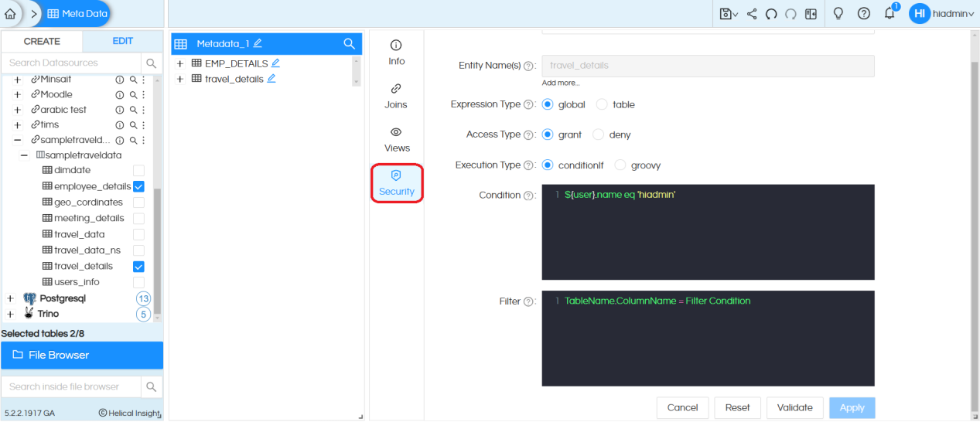Expand the EMP_DETAILS table in metadata
980x422 pixels.
tap(180, 64)
